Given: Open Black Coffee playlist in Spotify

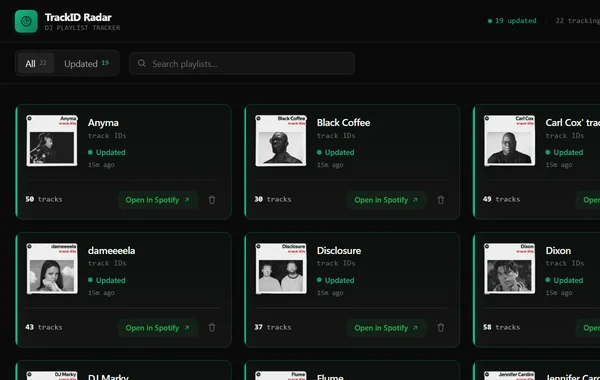Looking at the screenshot, I should point(386,200).
